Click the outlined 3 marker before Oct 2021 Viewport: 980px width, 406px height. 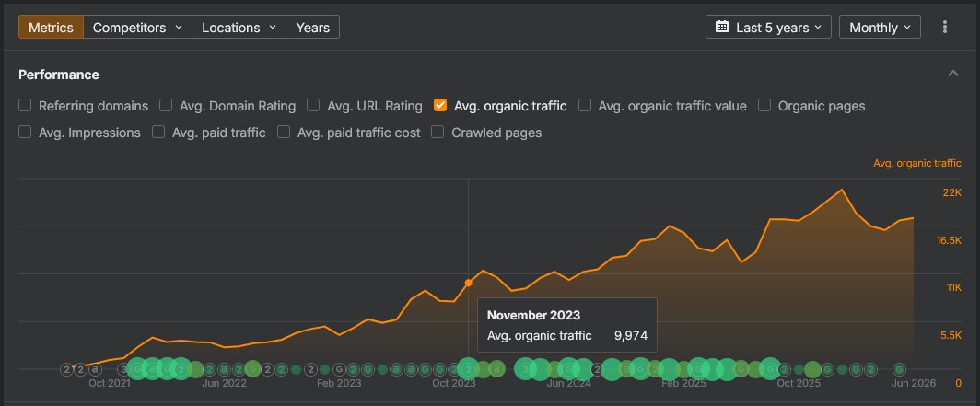[123, 369]
